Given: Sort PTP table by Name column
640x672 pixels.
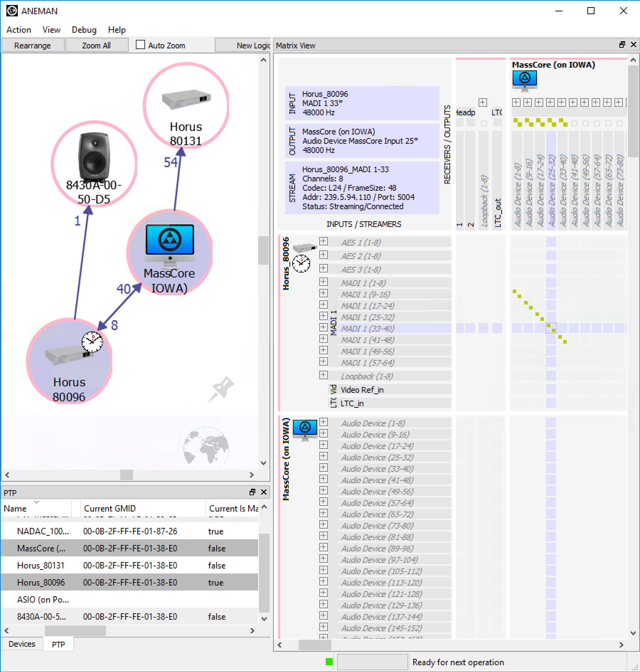Looking at the screenshot, I should 36,508.
